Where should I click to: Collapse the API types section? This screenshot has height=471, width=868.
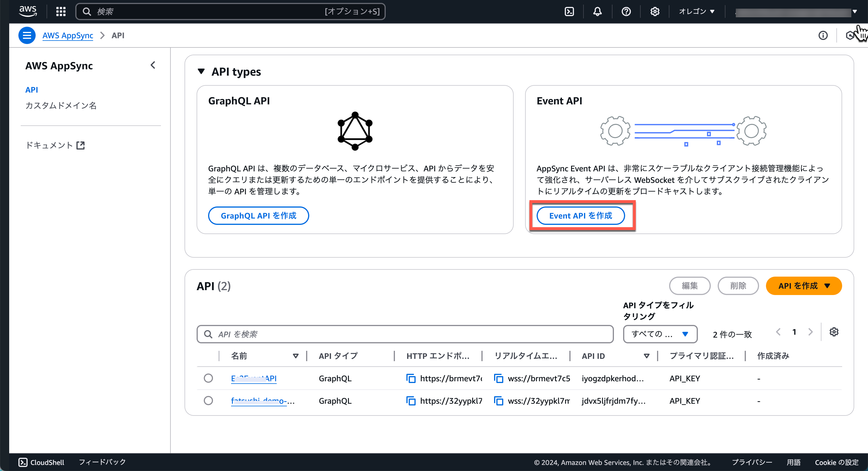(201, 72)
